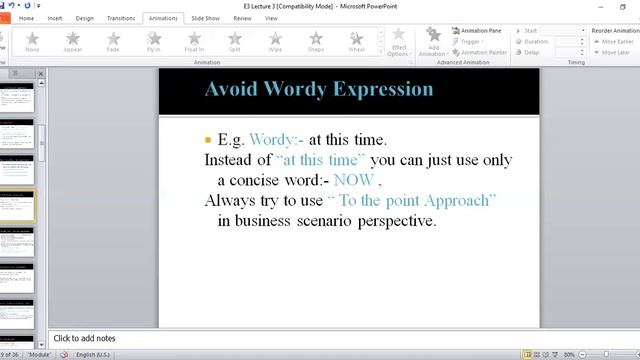Open the Design ribbon tab
Viewport: 640px width, 360px height.
(x=84, y=18)
